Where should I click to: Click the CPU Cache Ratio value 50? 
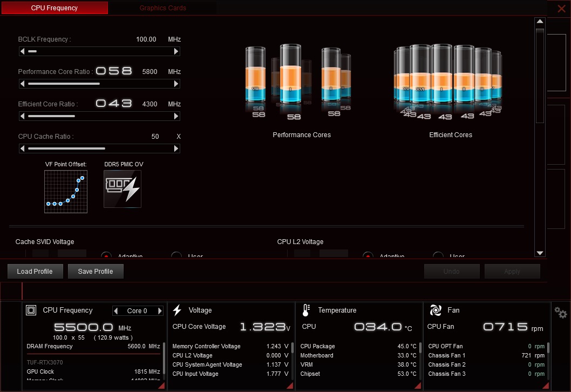coord(155,137)
